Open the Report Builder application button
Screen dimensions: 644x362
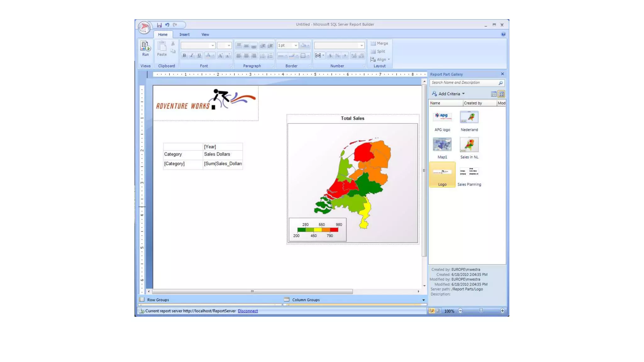point(144,27)
